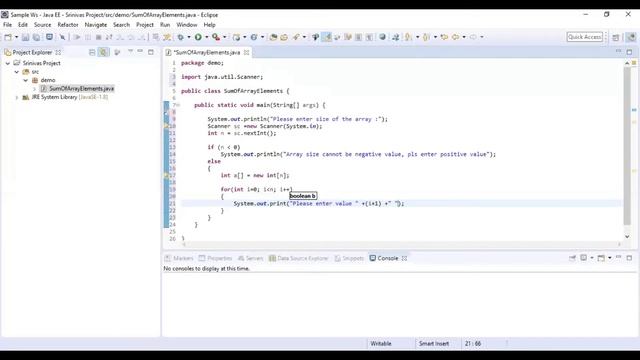This screenshot has width=640, height=360.
Task: Collapse the demo package node
Action: point(26,80)
